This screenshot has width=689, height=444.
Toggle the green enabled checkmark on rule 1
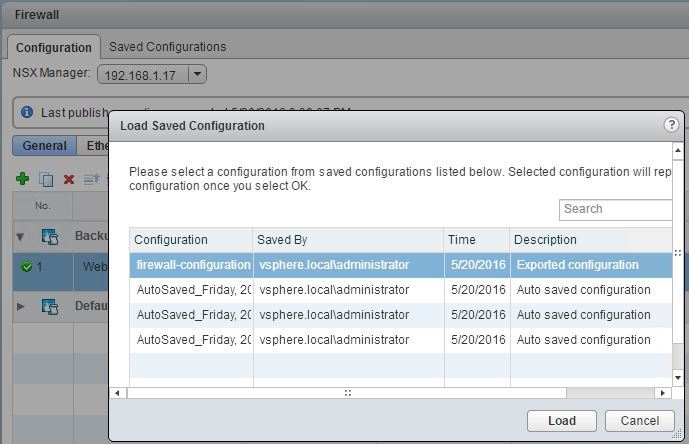tap(26, 267)
